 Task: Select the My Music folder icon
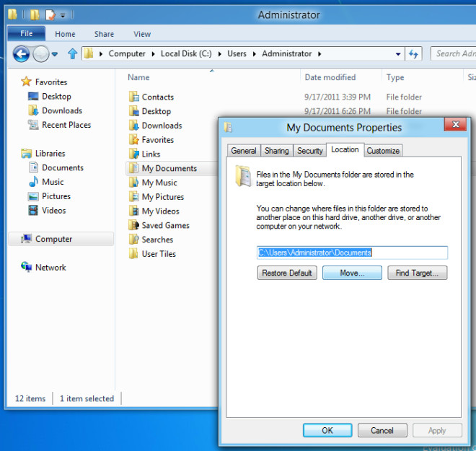click(133, 183)
